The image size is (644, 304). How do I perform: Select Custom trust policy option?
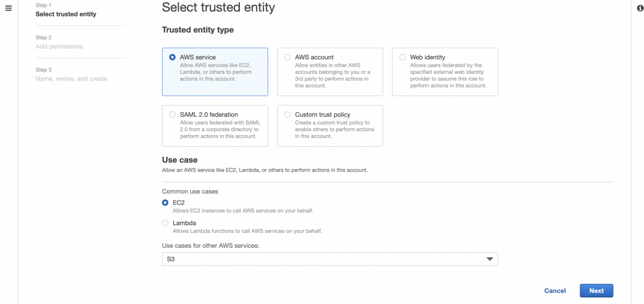pyautogui.click(x=288, y=114)
